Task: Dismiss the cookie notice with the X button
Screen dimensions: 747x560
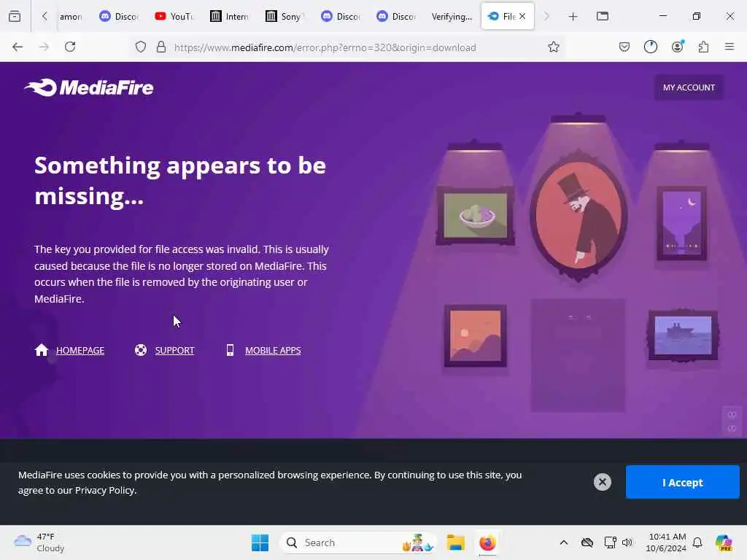Action: pos(602,482)
